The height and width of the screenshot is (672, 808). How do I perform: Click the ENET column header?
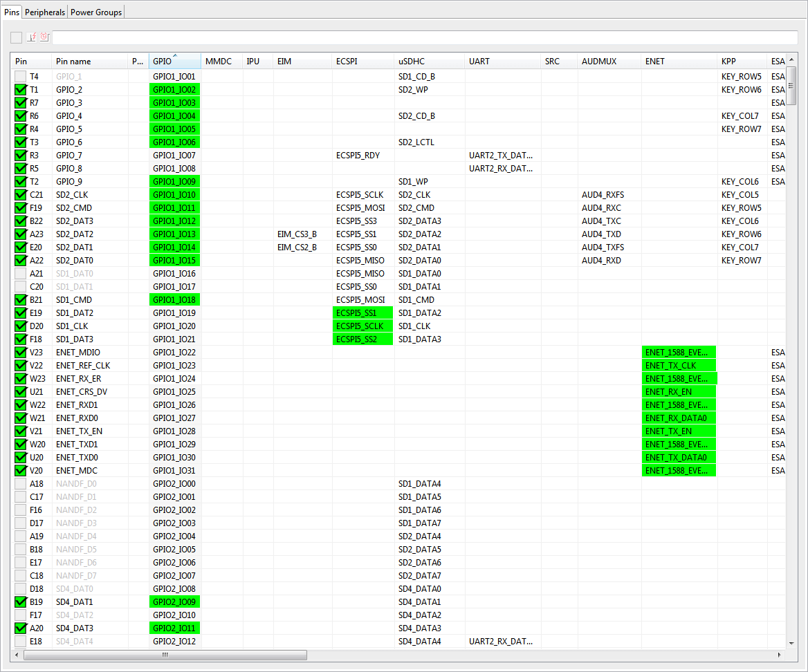(678, 62)
